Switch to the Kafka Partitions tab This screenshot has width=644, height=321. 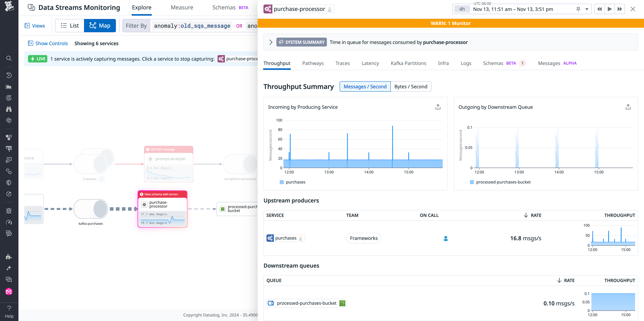(408, 63)
